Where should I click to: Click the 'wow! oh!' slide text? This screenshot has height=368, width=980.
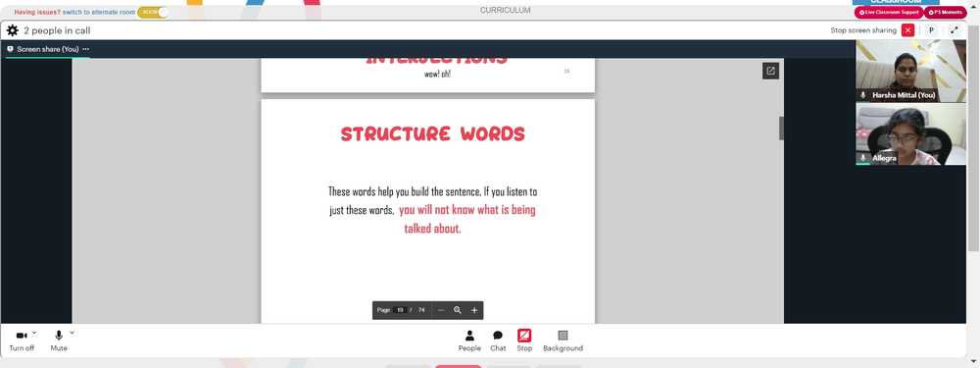(x=437, y=74)
